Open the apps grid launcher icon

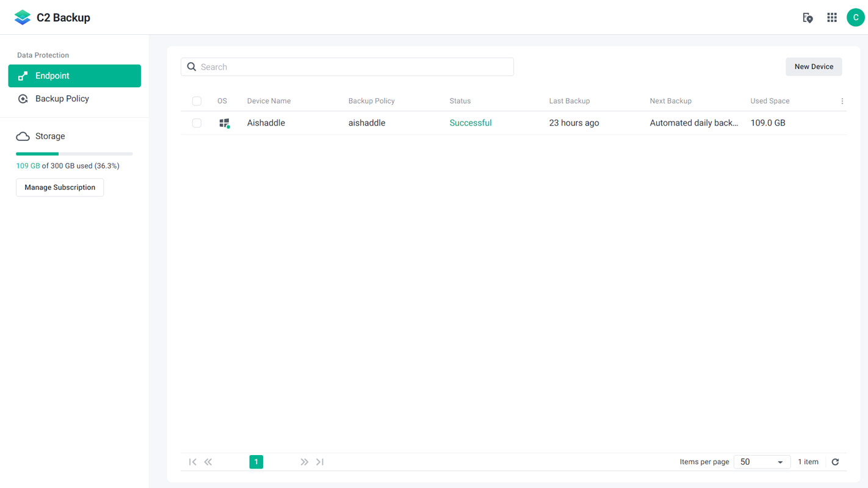point(832,18)
